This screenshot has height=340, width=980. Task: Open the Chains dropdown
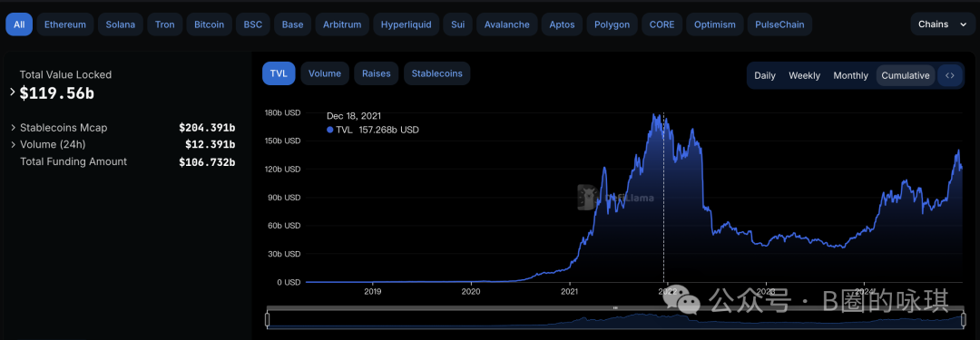[942, 24]
